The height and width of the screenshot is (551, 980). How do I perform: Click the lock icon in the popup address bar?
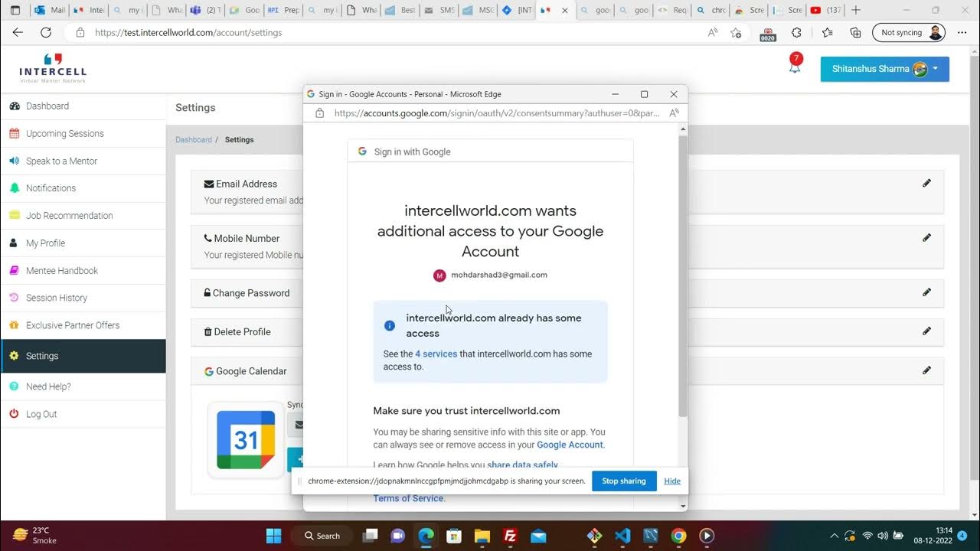coord(321,113)
